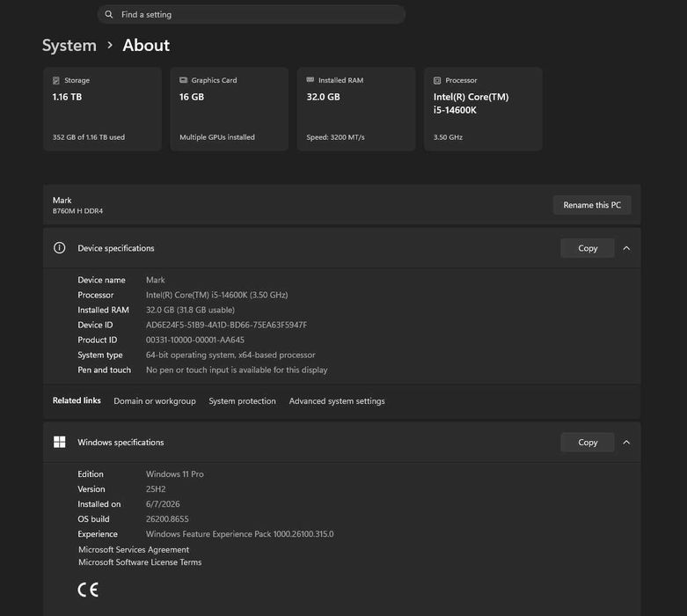The height and width of the screenshot is (616, 687).
Task: Click 'Speed: 3200 MT/s' text
Action: pos(335,137)
